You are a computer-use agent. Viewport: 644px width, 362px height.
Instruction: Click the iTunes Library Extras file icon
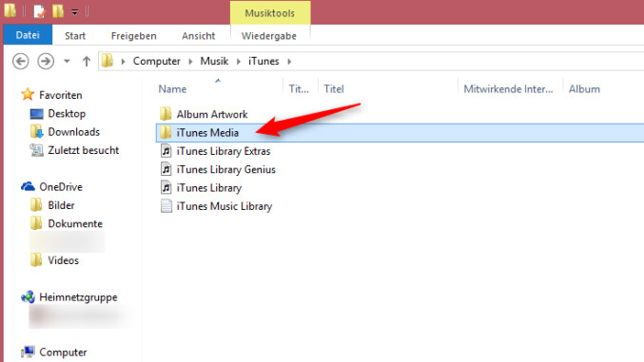(166, 151)
